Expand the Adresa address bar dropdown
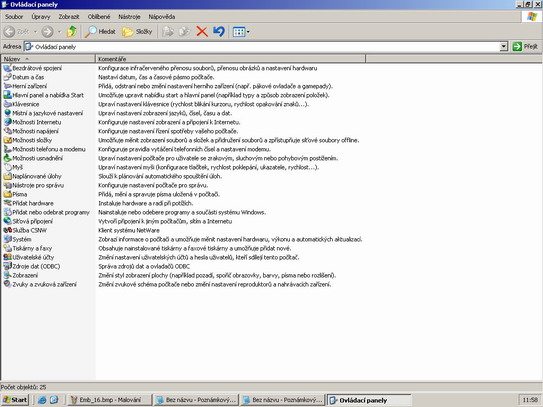This screenshot has height=407, width=543. tap(504, 46)
